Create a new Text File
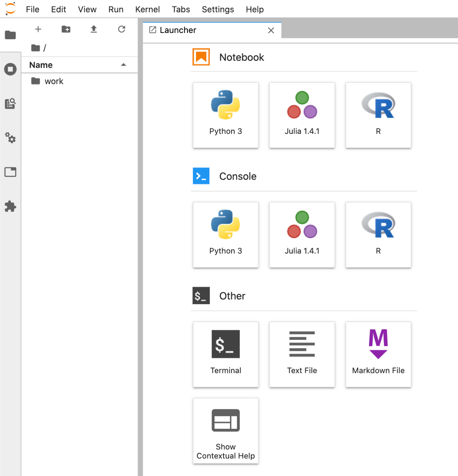The height and width of the screenshot is (476, 458). point(302,354)
